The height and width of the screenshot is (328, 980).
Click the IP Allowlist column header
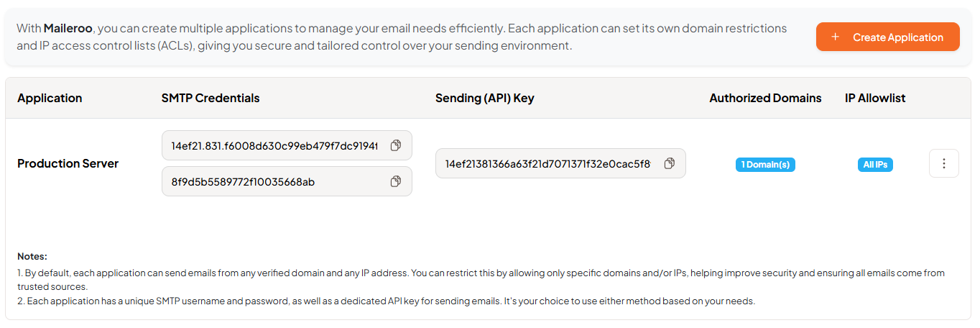pyautogui.click(x=875, y=98)
